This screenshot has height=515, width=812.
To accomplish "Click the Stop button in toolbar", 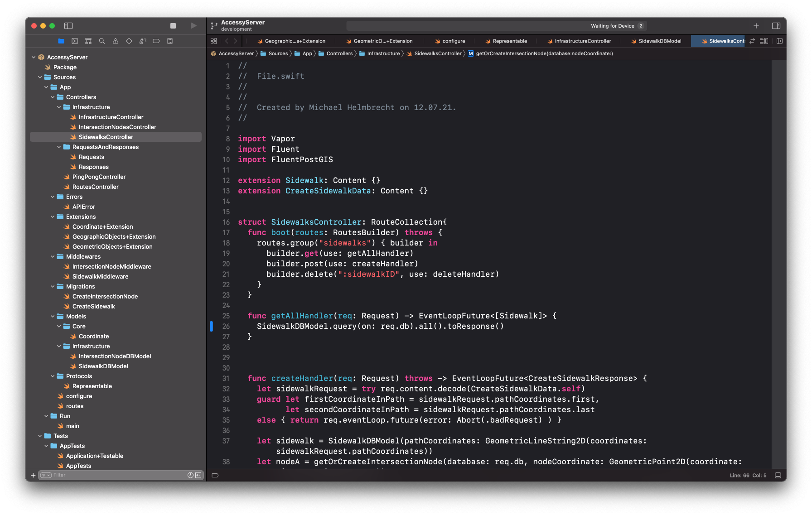I will 173,26.
